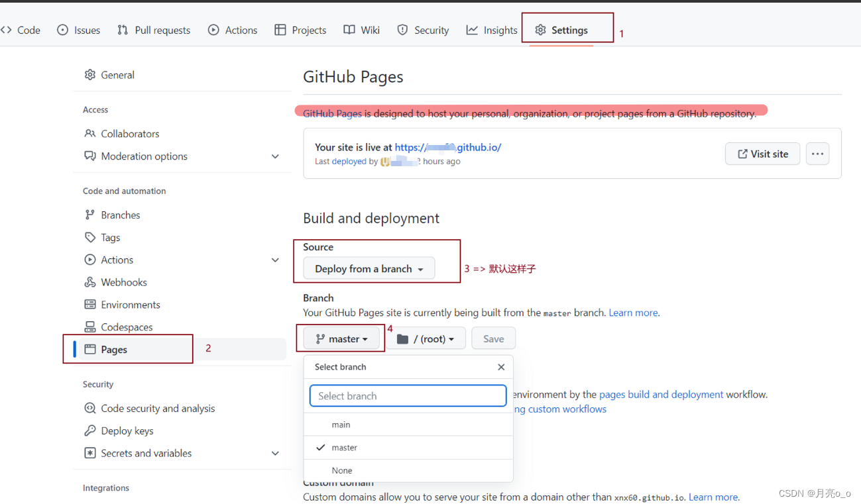This screenshot has height=504, width=861.
Task: Click the Visit site button
Action: [762, 154]
